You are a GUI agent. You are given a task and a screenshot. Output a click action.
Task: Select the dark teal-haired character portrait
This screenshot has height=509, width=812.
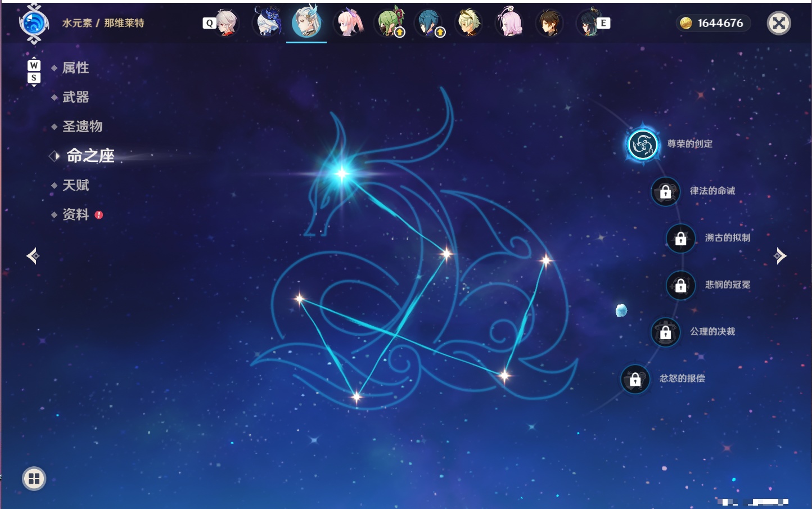589,23
